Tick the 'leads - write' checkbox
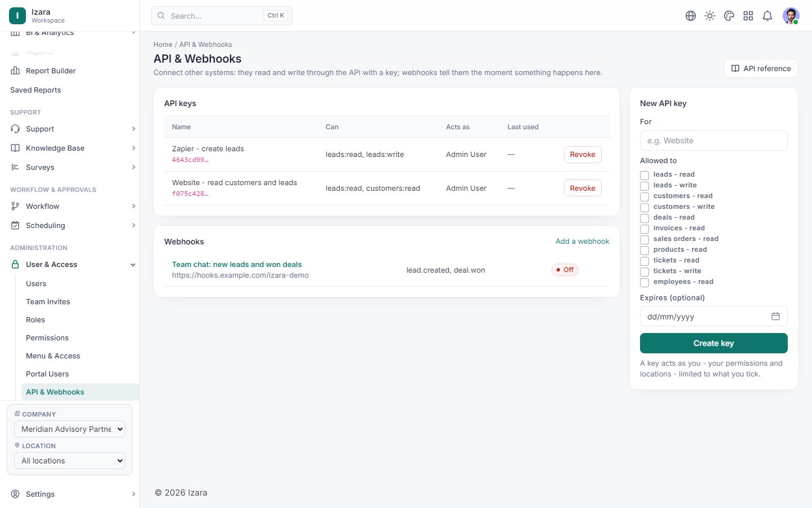The width and height of the screenshot is (812, 508). tap(645, 186)
